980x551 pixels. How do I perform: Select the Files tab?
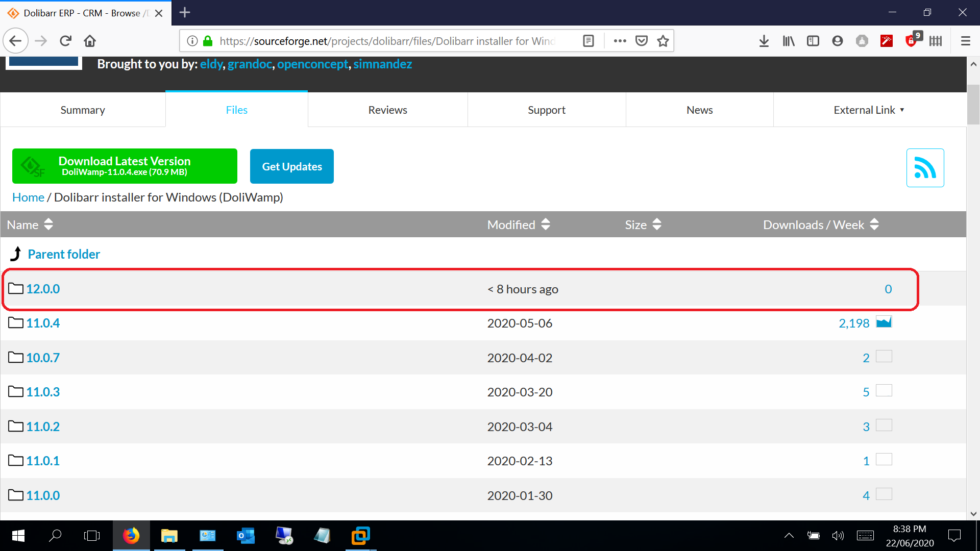pos(236,110)
